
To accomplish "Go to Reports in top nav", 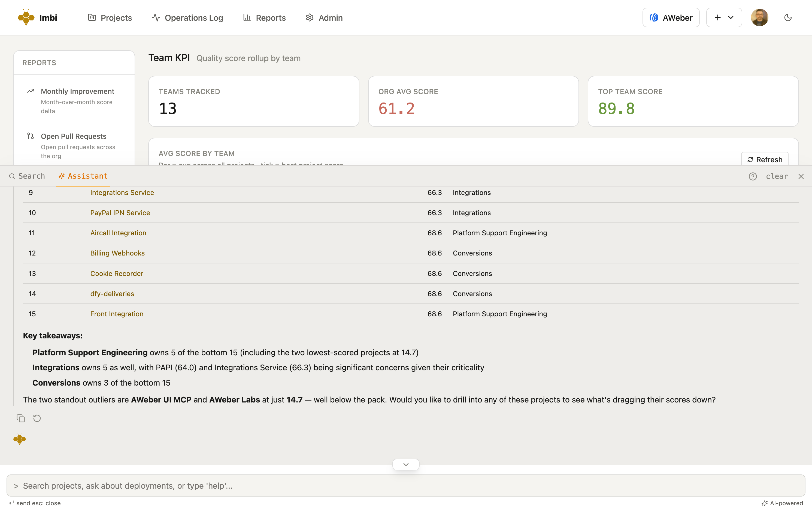I will (264, 17).
